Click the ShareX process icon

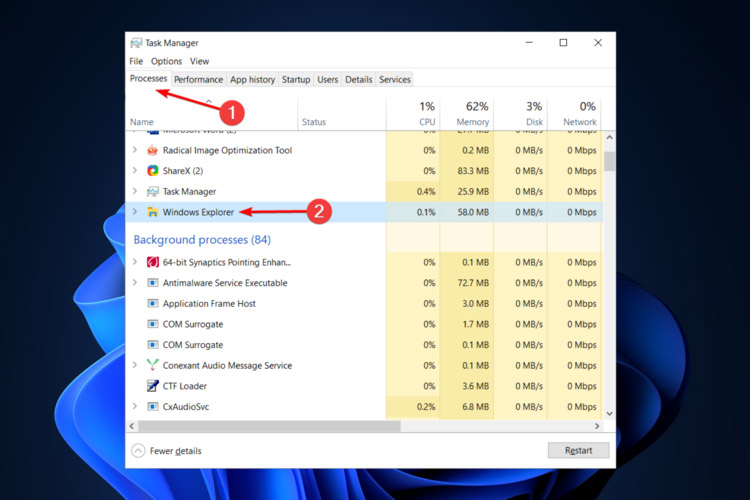pos(153,171)
